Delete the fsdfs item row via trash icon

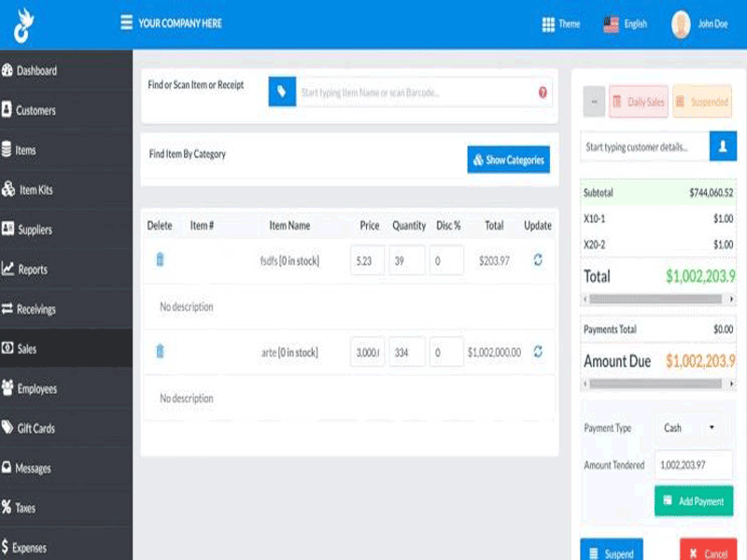tap(160, 260)
